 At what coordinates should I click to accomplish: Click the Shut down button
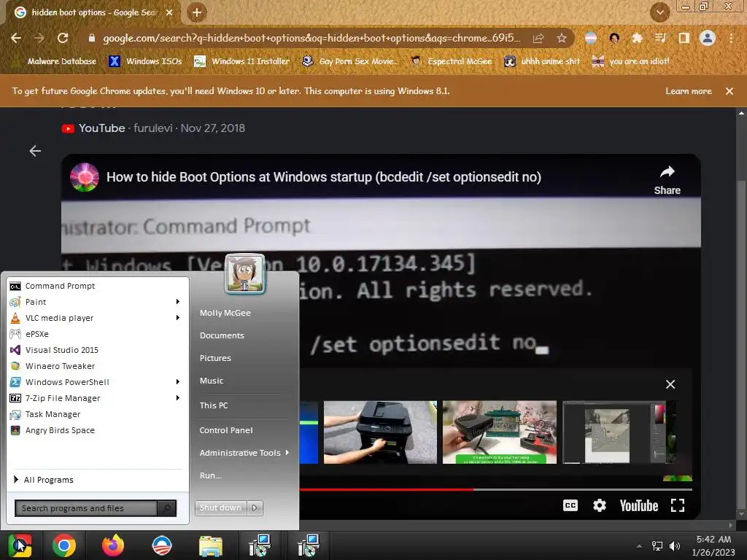point(220,507)
